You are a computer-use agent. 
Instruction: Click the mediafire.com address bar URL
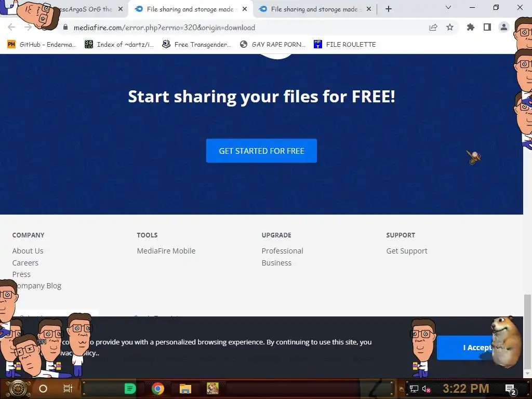[x=164, y=28]
